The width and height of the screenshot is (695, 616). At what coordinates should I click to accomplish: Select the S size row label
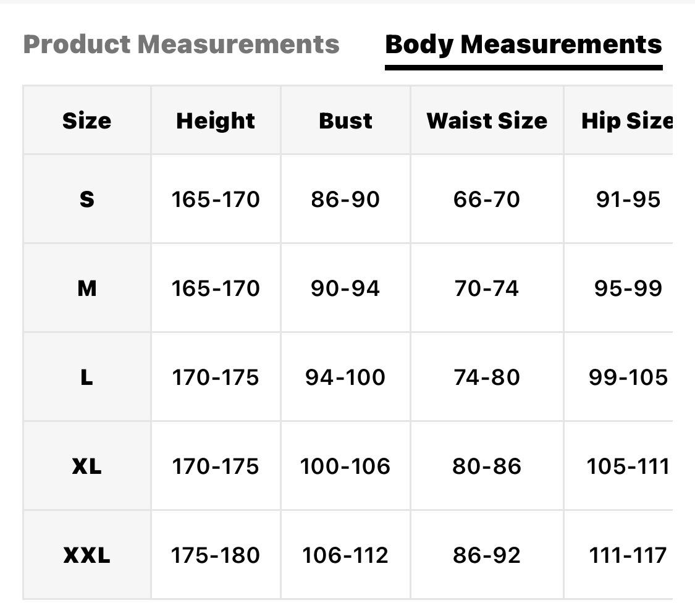click(87, 200)
